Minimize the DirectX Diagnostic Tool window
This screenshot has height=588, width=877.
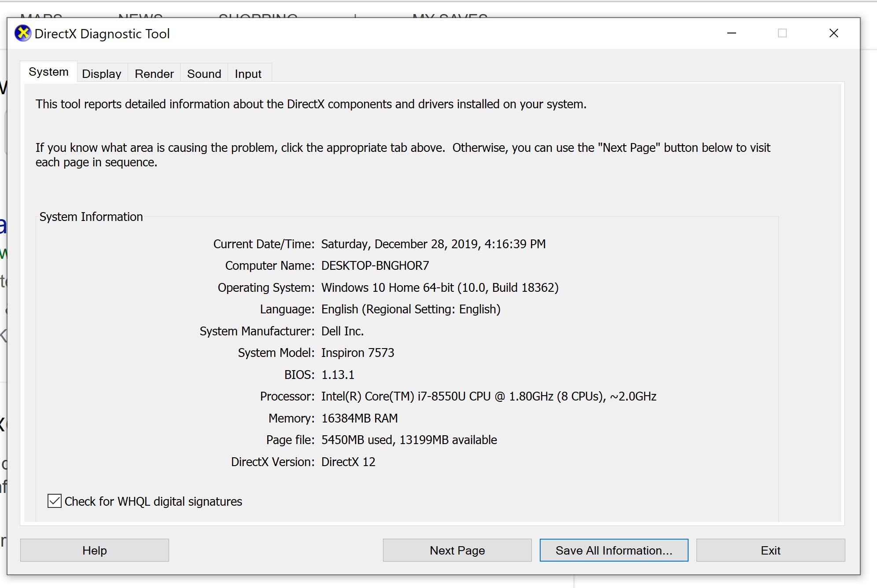tap(732, 33)
